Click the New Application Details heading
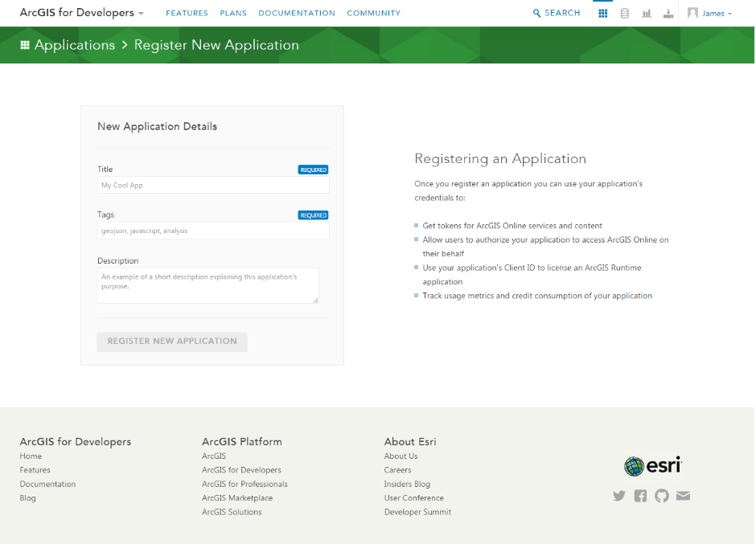This screenshot has width=756, height=544. (x=157, y=126)
